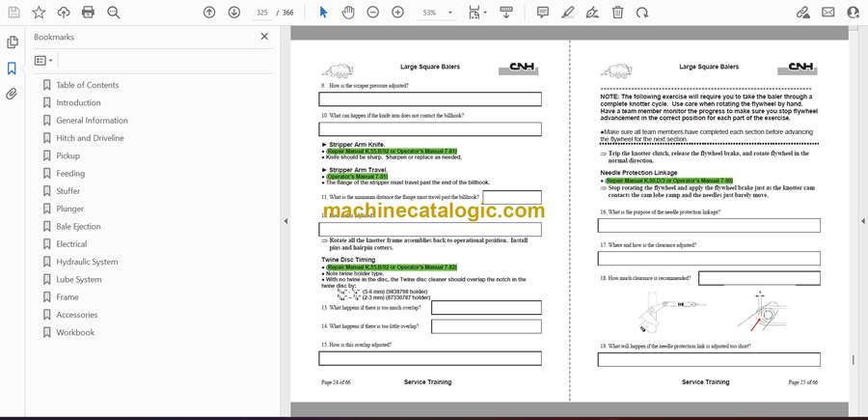Click the Save file icon
The image size is (868, 420).
(14, 13)
